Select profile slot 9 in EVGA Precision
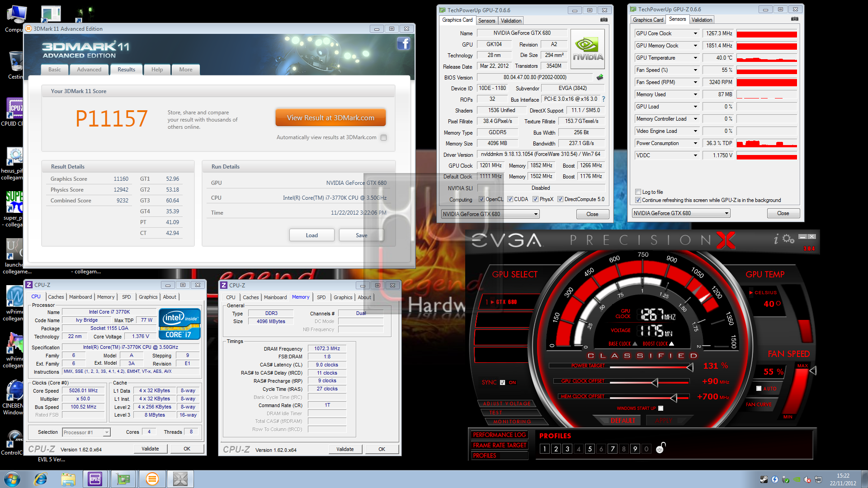 [635, 449]
